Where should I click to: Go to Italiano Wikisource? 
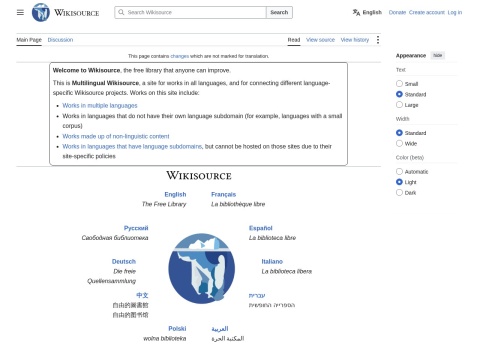(x=272, y=261)
